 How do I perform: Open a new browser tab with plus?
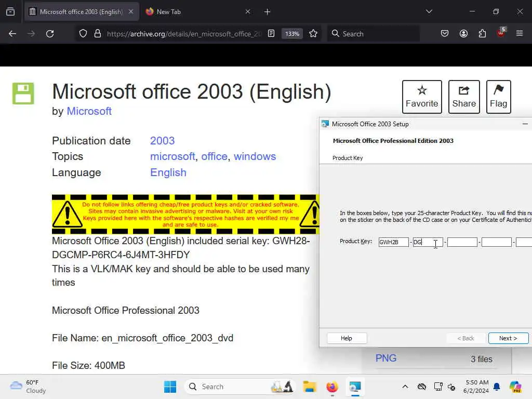[268, 12]
